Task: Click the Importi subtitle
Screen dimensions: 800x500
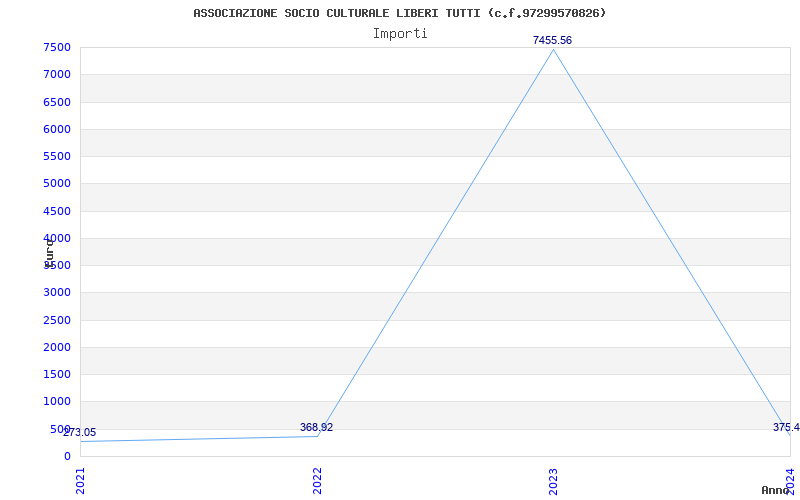Action: tap(399, 34)
